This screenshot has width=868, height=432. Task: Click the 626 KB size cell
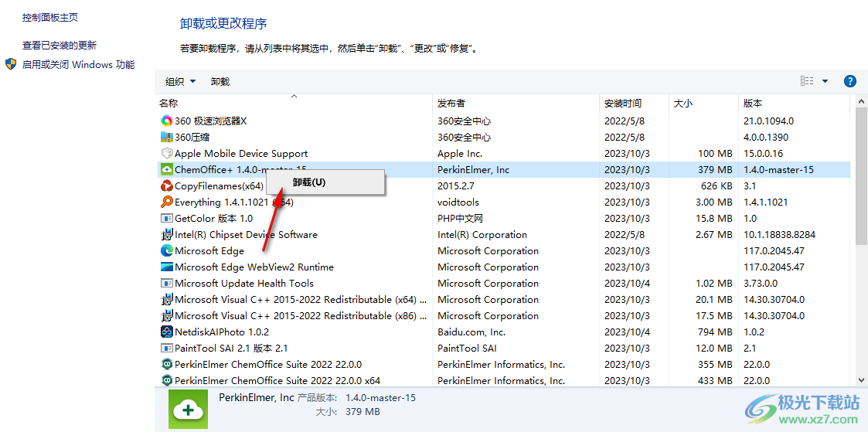(717, 185)
